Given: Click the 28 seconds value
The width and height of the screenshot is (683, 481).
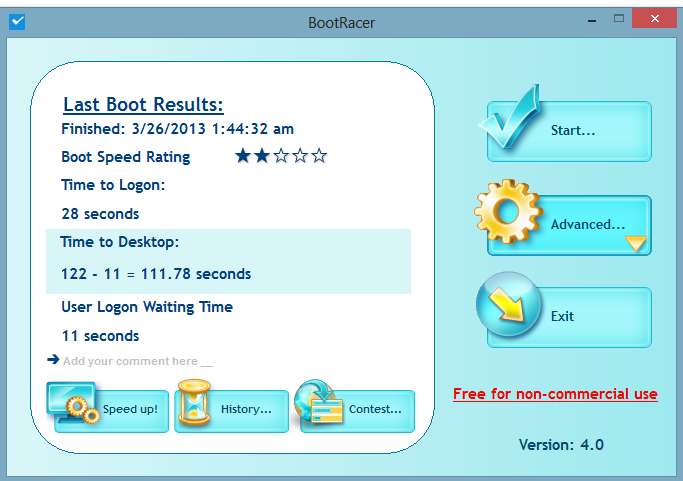Looking at the screenshot, I should [100, 214].
